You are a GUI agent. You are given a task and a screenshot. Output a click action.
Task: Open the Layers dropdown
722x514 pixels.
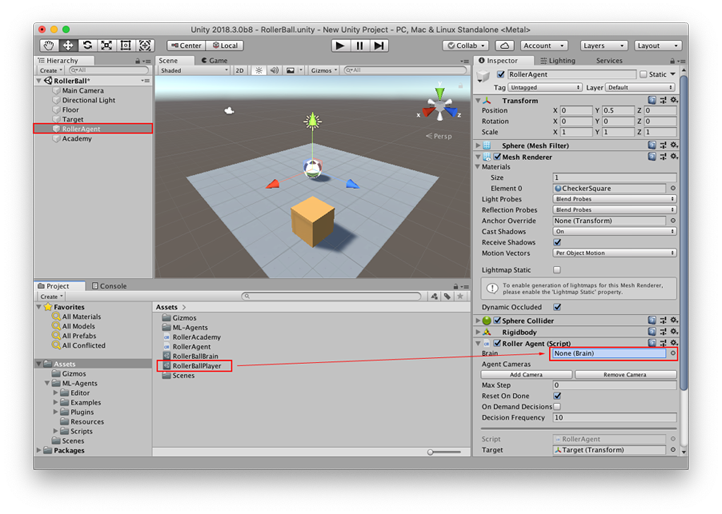click(x=603, y=46)
